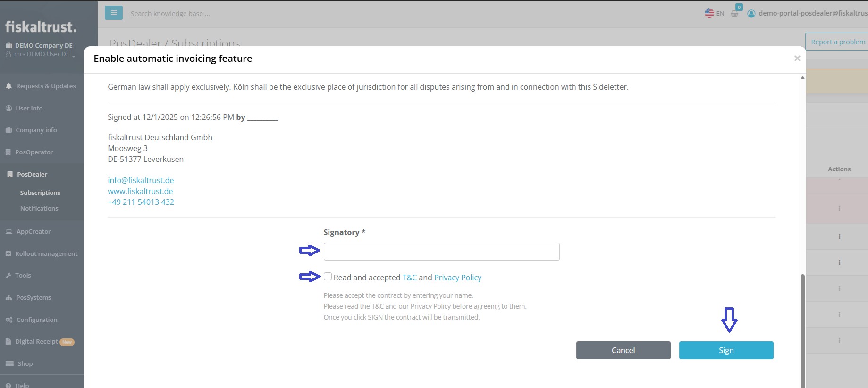Check the Read and accepted T&C checkbox
The image size is (868, 388).
click(x=328, y=277)
